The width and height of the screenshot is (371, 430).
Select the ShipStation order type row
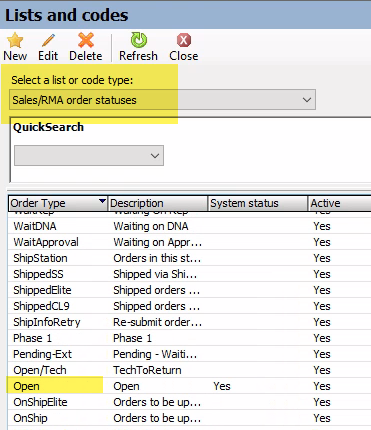tap(189, 258)
